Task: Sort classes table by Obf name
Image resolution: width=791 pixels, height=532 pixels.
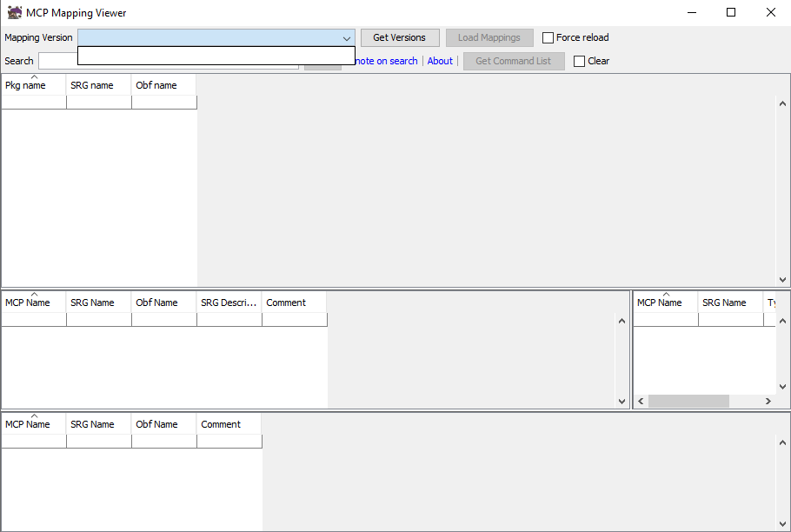Action: (163, 85)
